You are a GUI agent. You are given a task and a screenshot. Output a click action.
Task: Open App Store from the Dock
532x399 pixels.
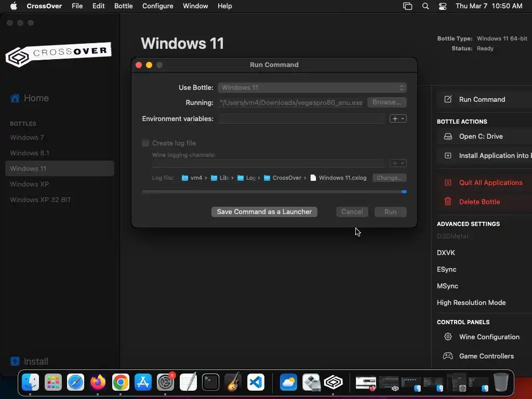143,382
